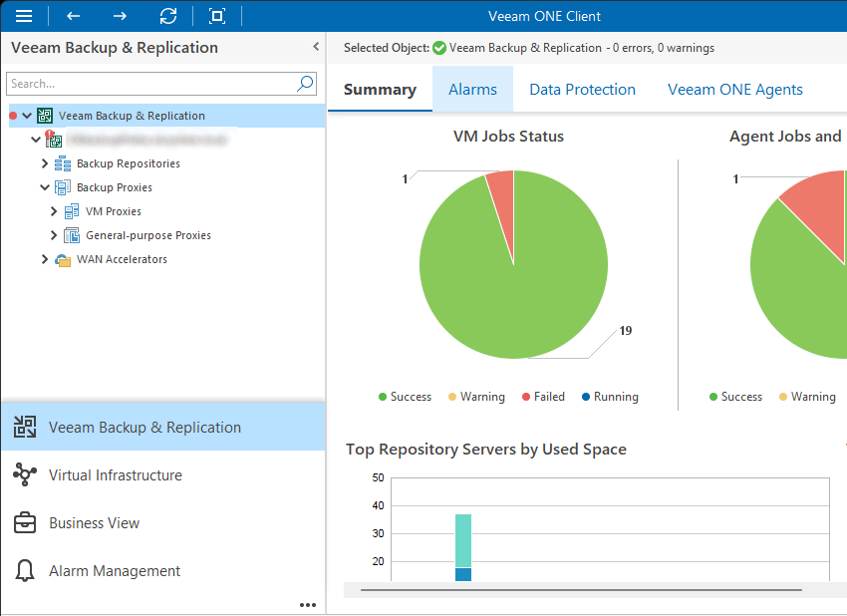Viewport: 847px width, 616px height.
Task: Switch to the Veeam ONE Agents tab
Action: pyautogui.click(x=734, y=89)
